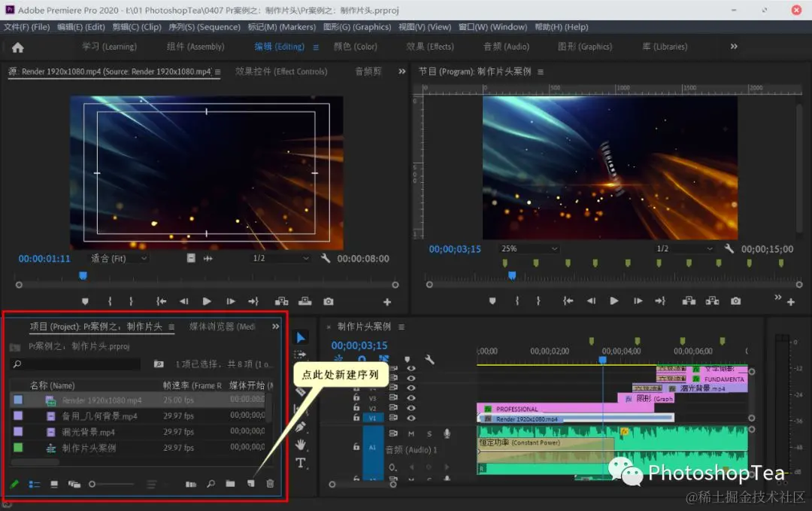Click the trash icon in Project panel
This screenshot has height=511, width=812.
tap(270, 484)
